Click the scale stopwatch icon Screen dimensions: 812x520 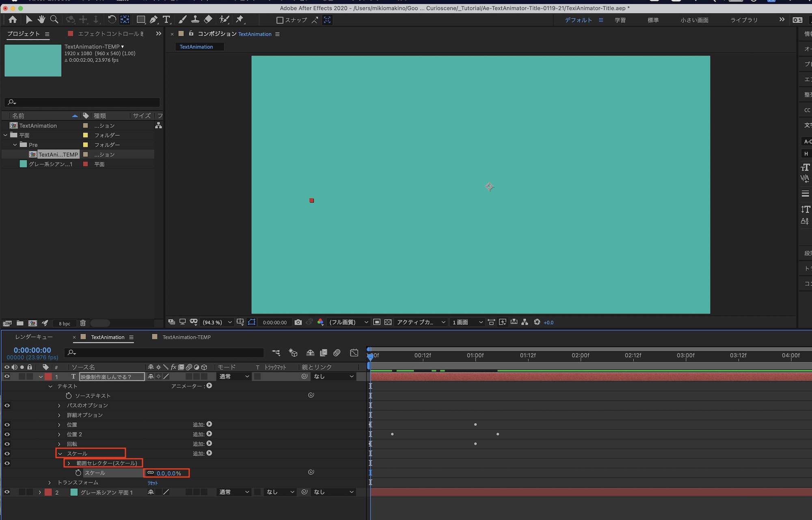78,473
